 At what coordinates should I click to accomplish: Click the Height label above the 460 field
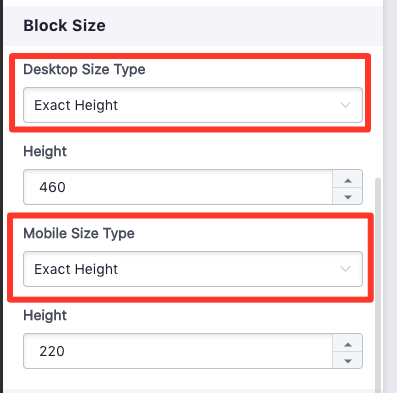[x=45, y=151]
